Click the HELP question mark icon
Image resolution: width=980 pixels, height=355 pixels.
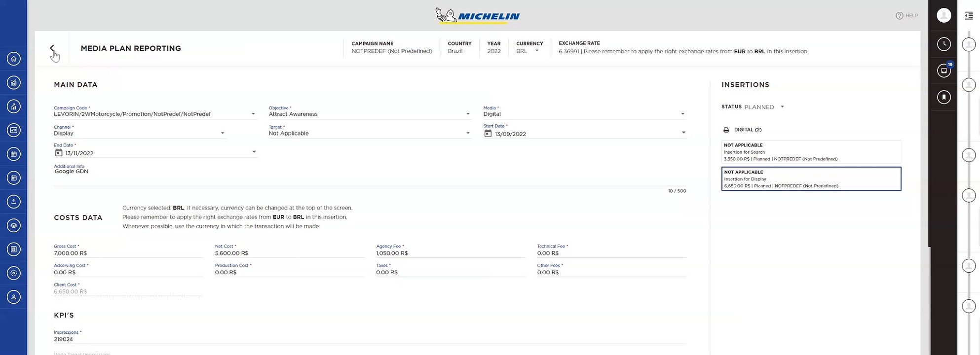click(x=899, y=16)
